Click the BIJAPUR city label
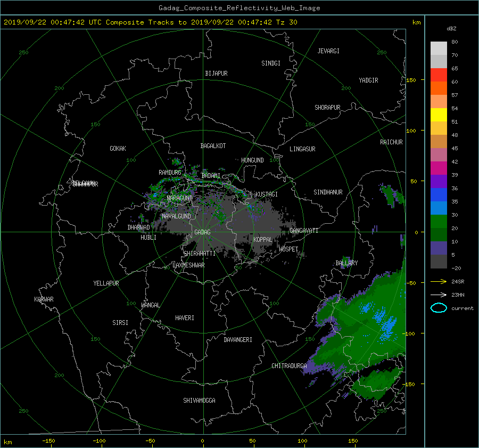This screenshot has height=448, width=479. click(216, 74)
